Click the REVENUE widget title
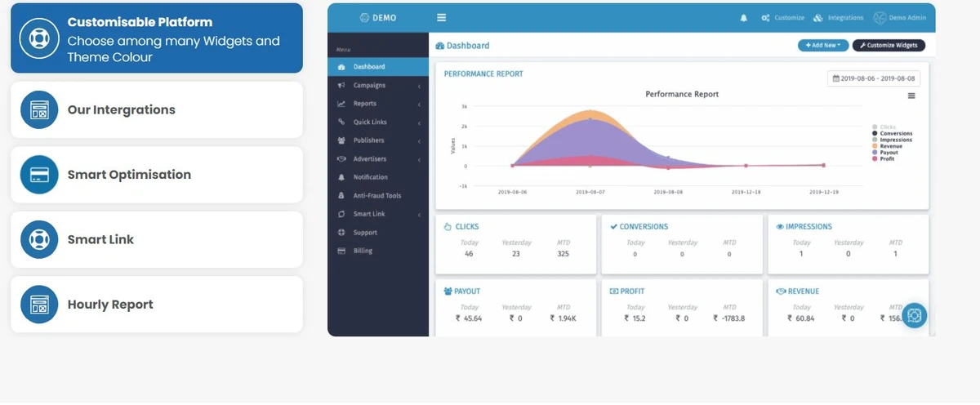The height and width of the screenshot is (405, 980). click(803, 292)
